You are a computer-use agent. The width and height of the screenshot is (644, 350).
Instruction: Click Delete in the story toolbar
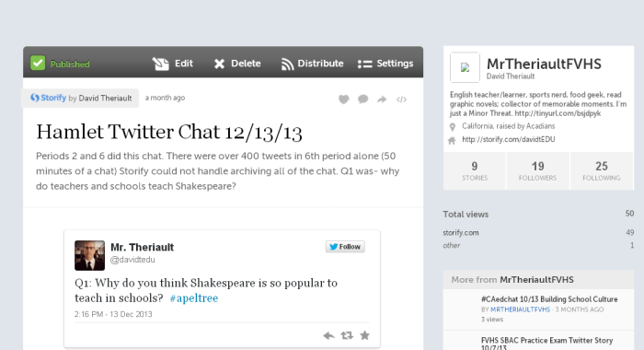246,64
